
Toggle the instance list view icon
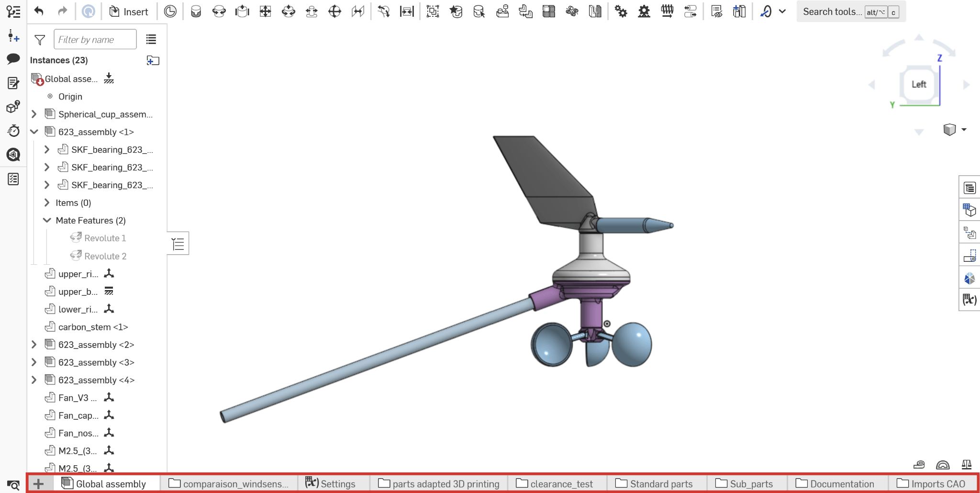click(151, 40)
